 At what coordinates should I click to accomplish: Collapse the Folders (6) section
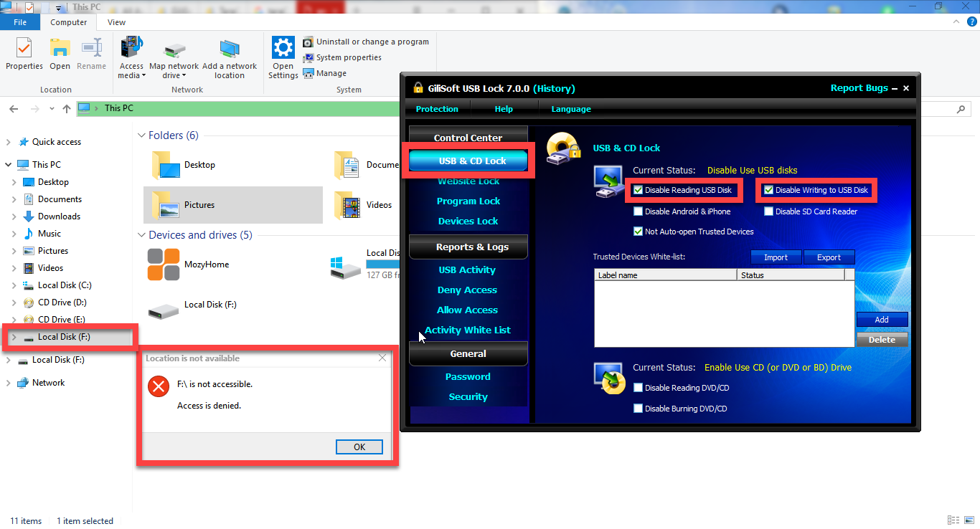(x=141, y=135)
